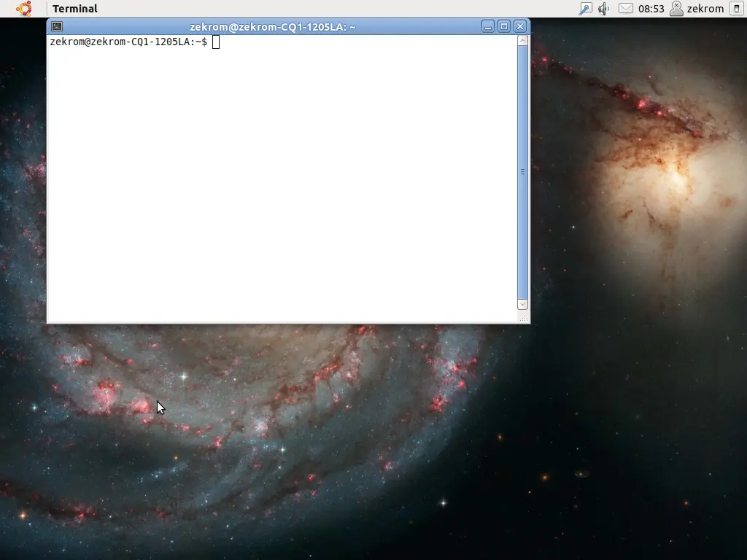Open the session power indicator icon
The height and width of the screenshot is (560, 747).
tap(737, 9)
